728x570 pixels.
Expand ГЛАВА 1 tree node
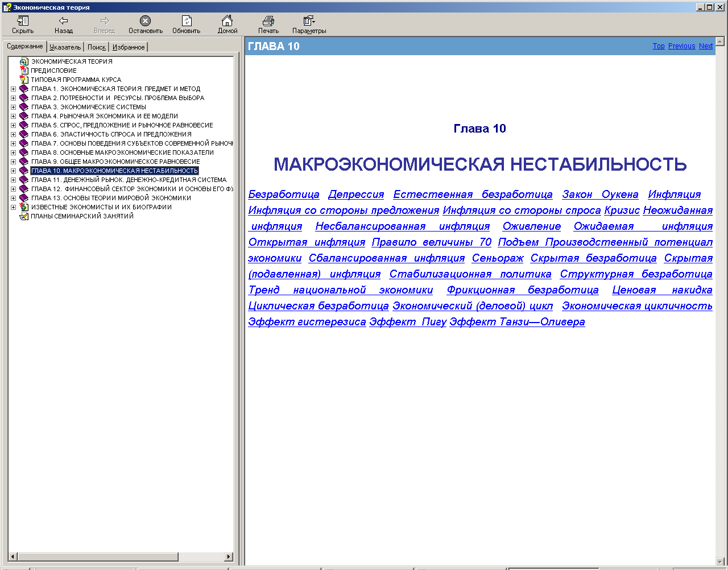point(14,89)
